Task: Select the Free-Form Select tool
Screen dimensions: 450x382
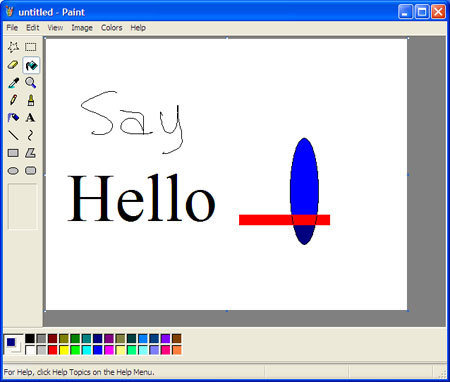Action: click(13, 47)
